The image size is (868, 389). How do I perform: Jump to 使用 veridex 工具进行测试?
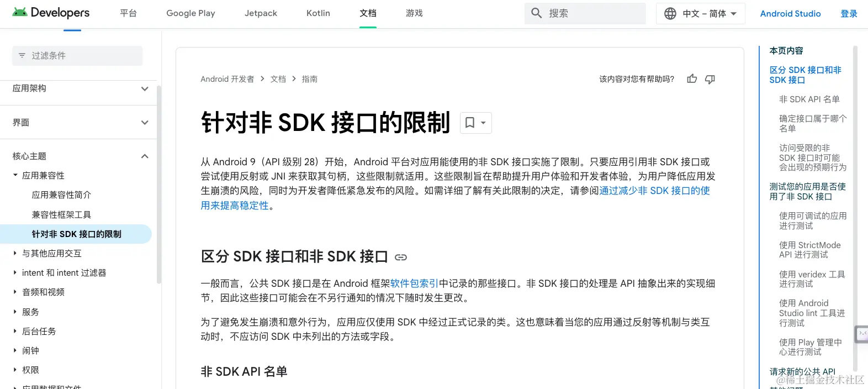click(812, 279)
